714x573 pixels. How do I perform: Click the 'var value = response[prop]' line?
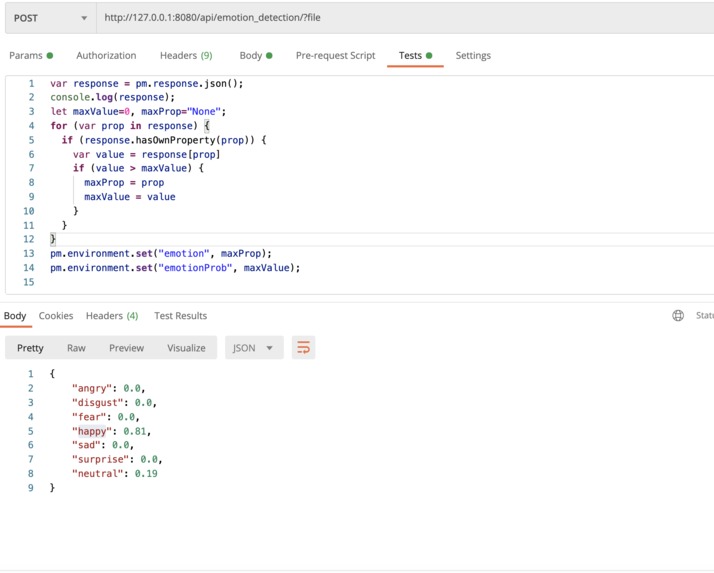(x=147, y=154)
